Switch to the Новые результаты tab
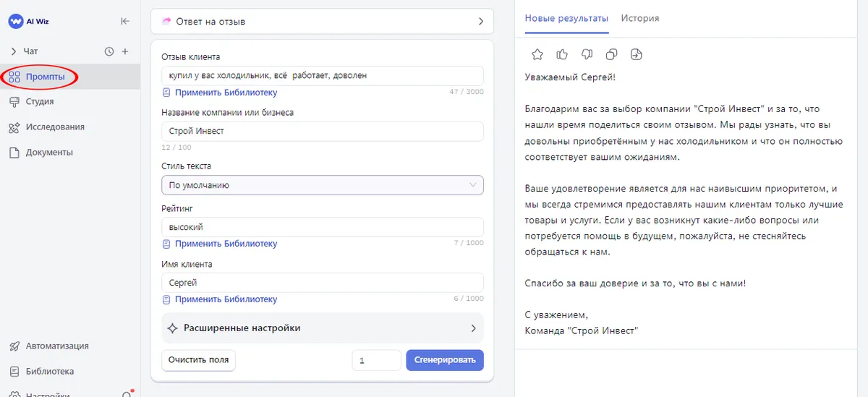This screenshot has height=397, width=868. [566, 18]
